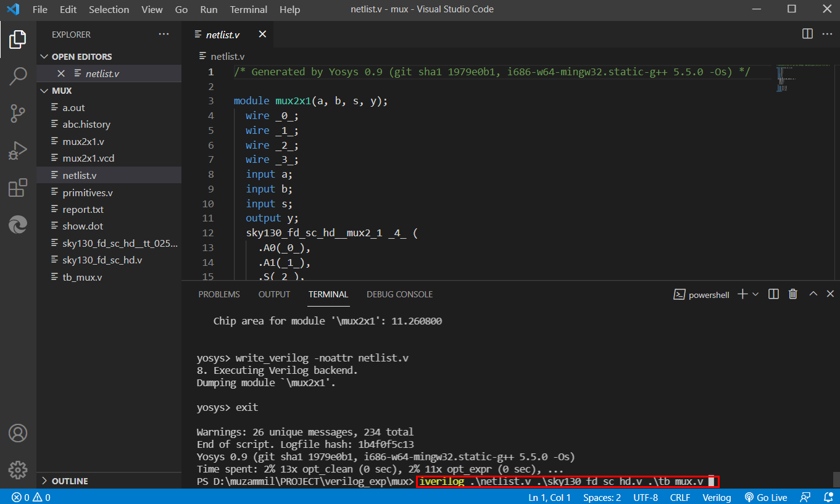Open the Explorer view in activity bar
Viewport: 840px width, 504px height.
click(x=18, y=39)
